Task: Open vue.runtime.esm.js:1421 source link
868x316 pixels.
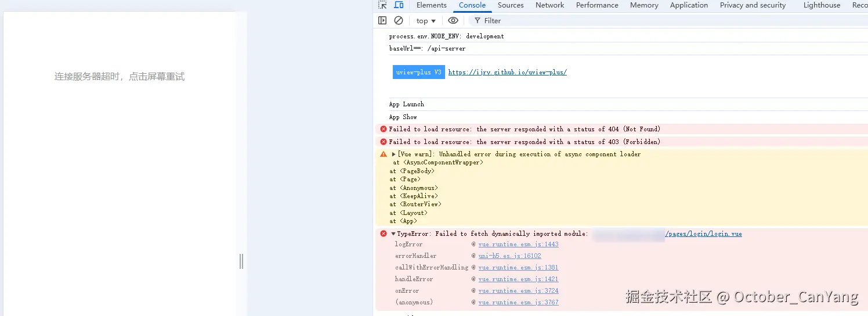Action: pyautogui.click(x=519, y=279)
